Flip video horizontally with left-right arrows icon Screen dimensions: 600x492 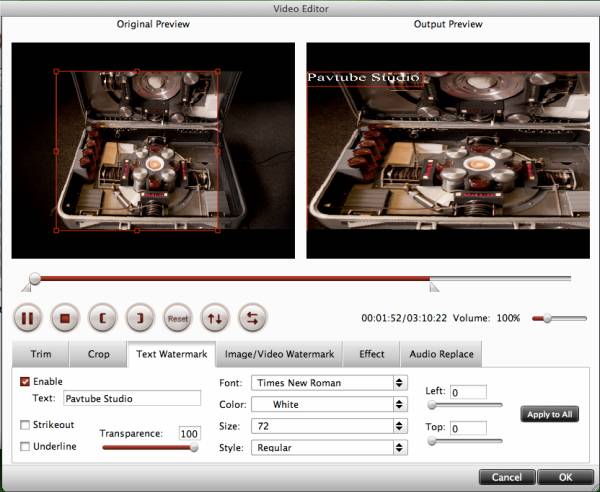click(252, 318)
